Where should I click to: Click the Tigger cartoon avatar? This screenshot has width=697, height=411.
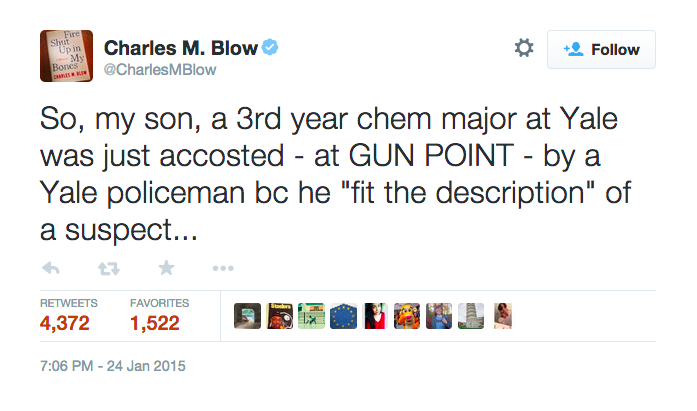pos(407,316)
